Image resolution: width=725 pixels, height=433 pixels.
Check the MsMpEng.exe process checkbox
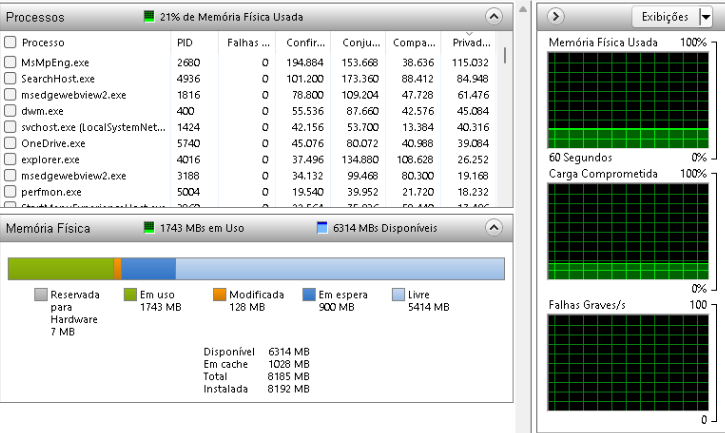point(10,62)
